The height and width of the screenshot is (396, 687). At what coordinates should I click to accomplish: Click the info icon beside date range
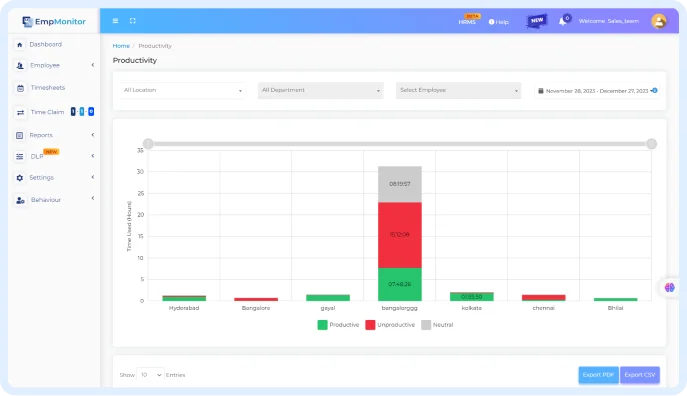655,90
